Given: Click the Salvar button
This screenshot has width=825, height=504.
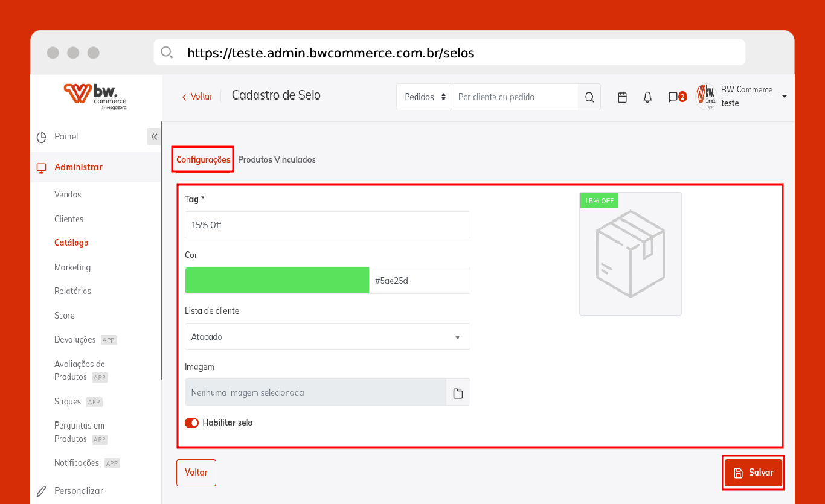Looking at the screenshot, I should 753,473.
